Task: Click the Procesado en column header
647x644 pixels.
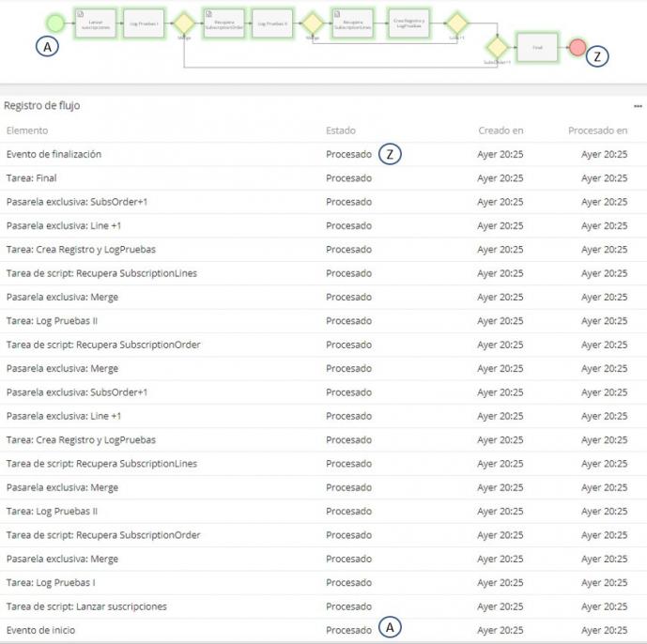Action: coord(597,130)
